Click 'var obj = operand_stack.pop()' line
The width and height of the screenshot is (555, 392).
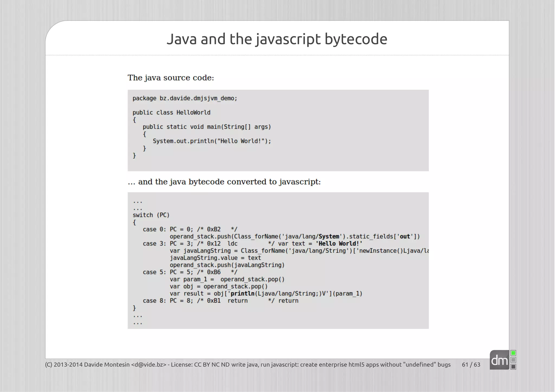click(219, 286)
